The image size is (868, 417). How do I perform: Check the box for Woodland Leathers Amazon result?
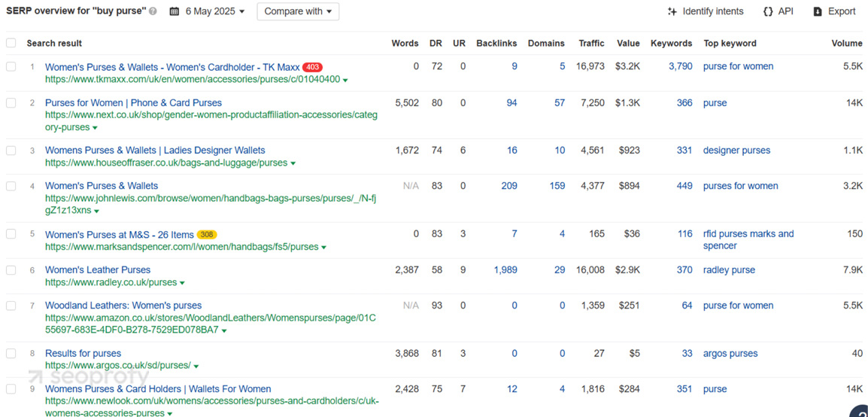point(11,306)
